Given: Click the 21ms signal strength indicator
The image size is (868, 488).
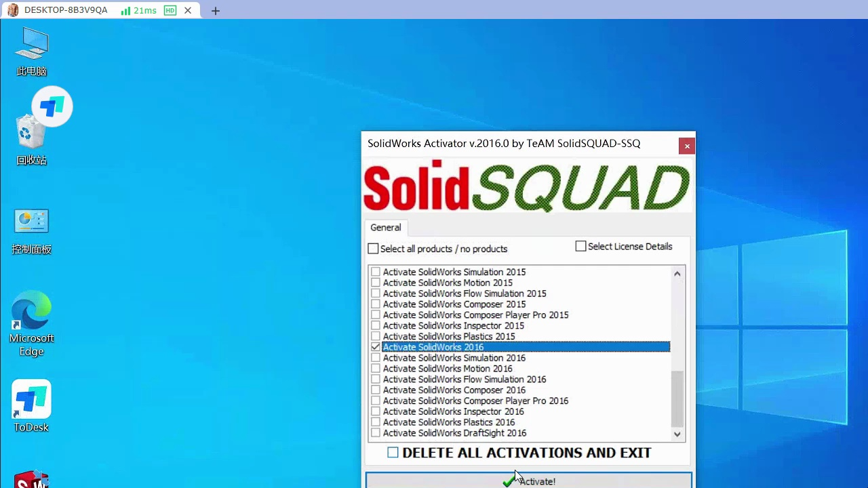Looking at the screenshot, I should (x=138, y=10).
